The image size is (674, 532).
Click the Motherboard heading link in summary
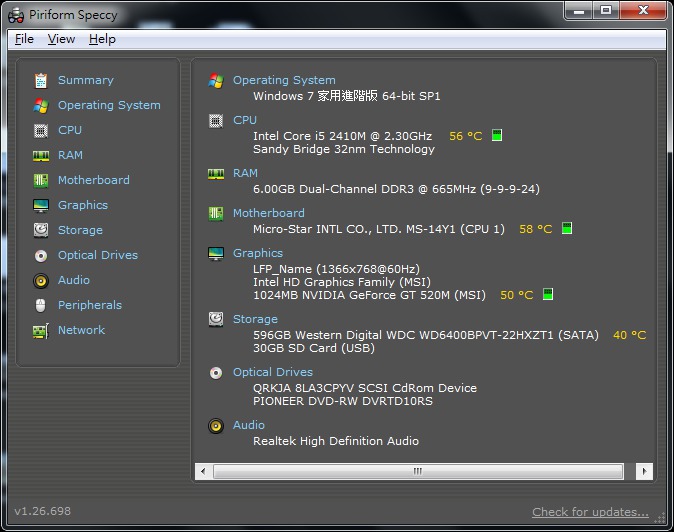coord(269,213)
